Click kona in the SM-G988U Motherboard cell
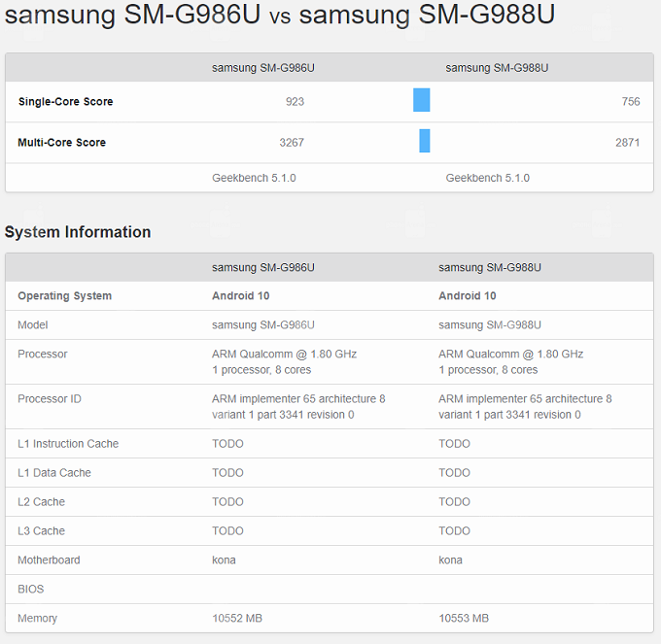Viewport: 661px width, 644px height. 450,559
